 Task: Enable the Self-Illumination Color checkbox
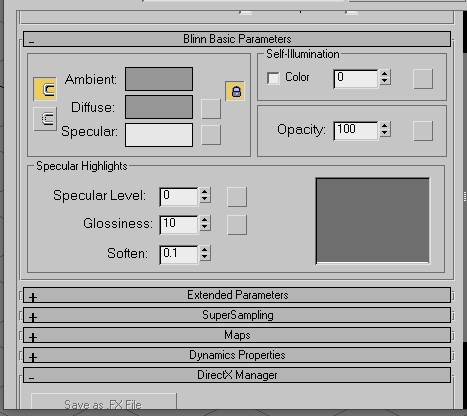pyautogui.click(x=273, y=78)
